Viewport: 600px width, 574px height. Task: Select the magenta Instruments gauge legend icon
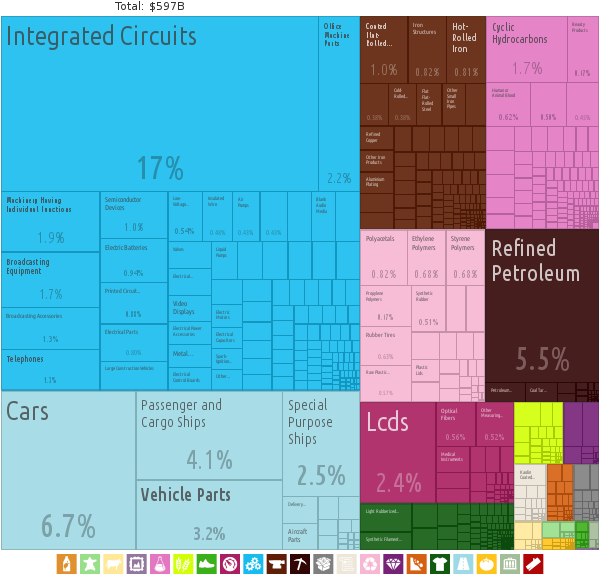pos(230,564)
